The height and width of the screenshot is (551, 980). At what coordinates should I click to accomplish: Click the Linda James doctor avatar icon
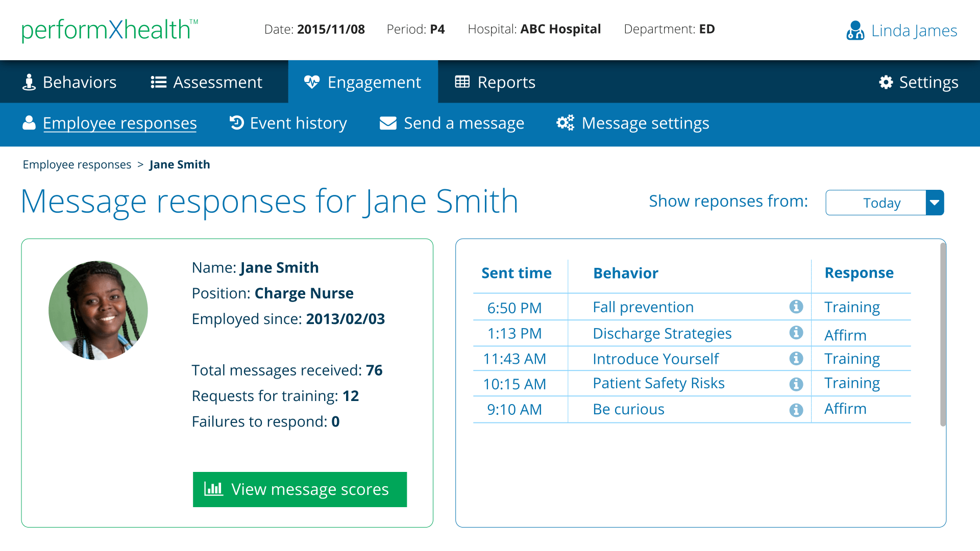855,30
